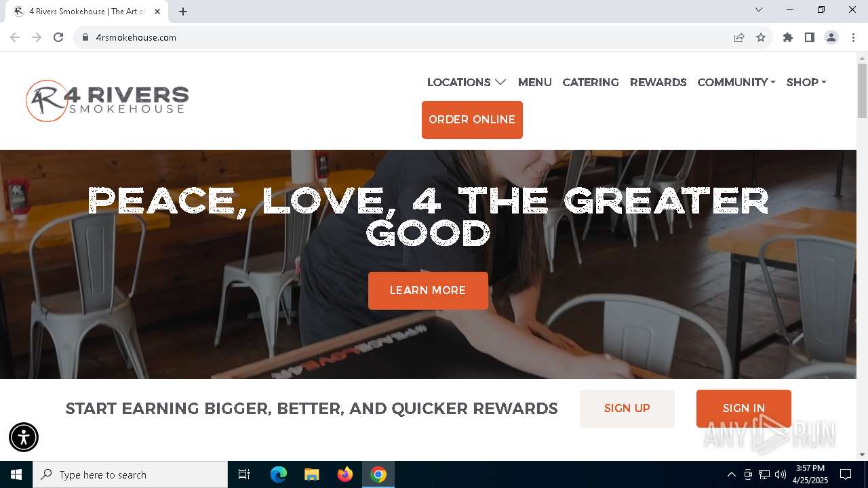Go to the Catering page
This screenshot has height=488, width=868.
(591, 82)
